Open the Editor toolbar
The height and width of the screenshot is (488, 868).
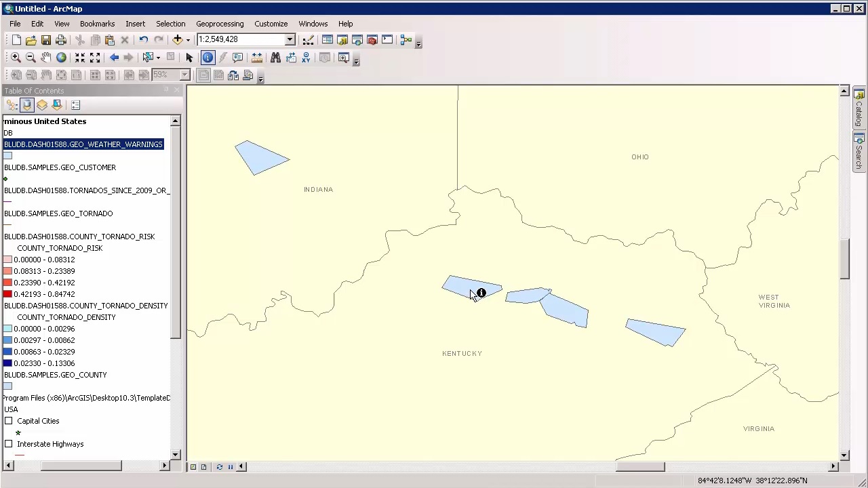coord(309,40)
